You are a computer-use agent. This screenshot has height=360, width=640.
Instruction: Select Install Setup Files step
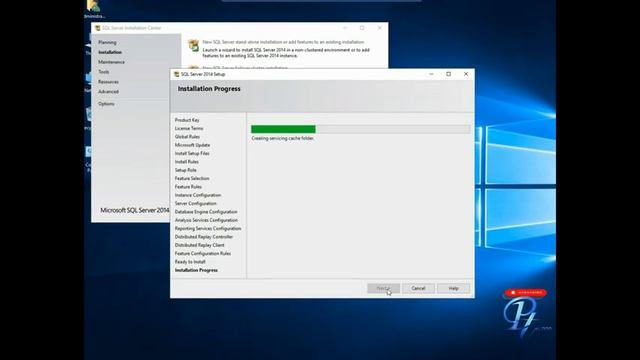(192, 153)
